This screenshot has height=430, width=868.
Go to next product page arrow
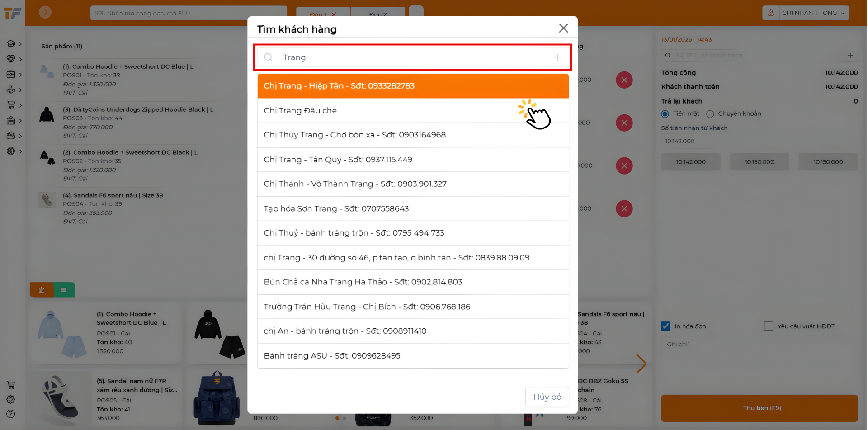(x=641, y=364)
